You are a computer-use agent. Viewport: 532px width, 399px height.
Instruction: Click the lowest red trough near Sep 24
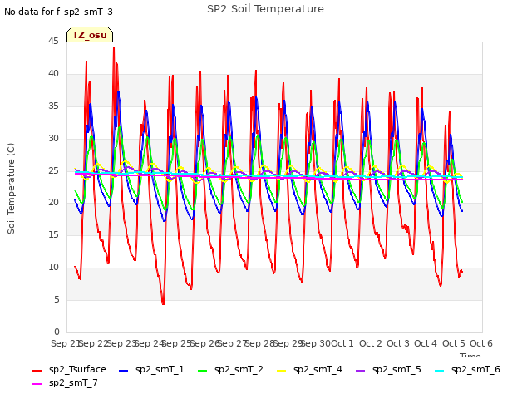163,303
